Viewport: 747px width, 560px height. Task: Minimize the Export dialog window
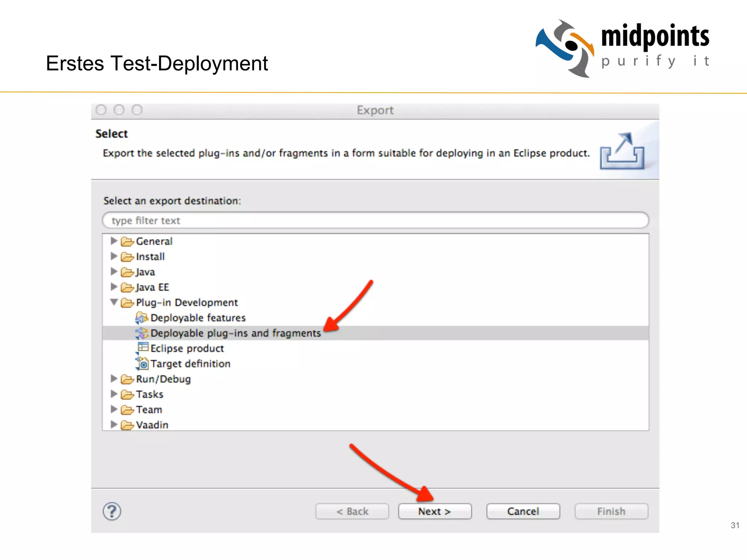coord(119,110)
